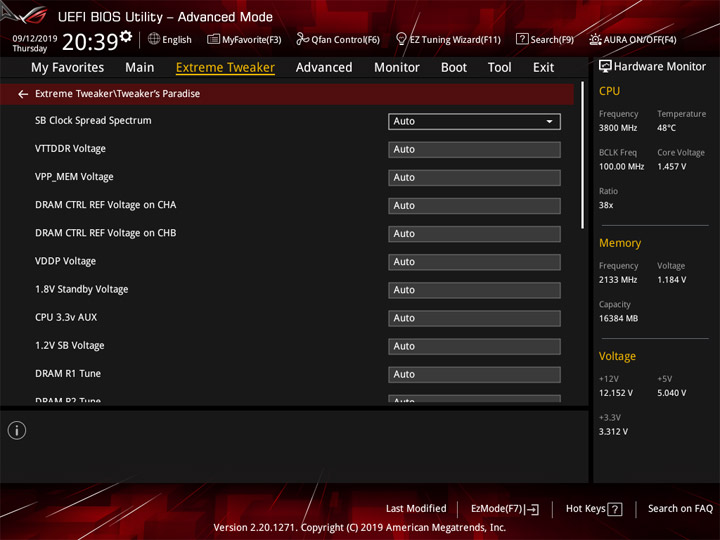Click the VDDP Voltage label

[x=65, y=261]
